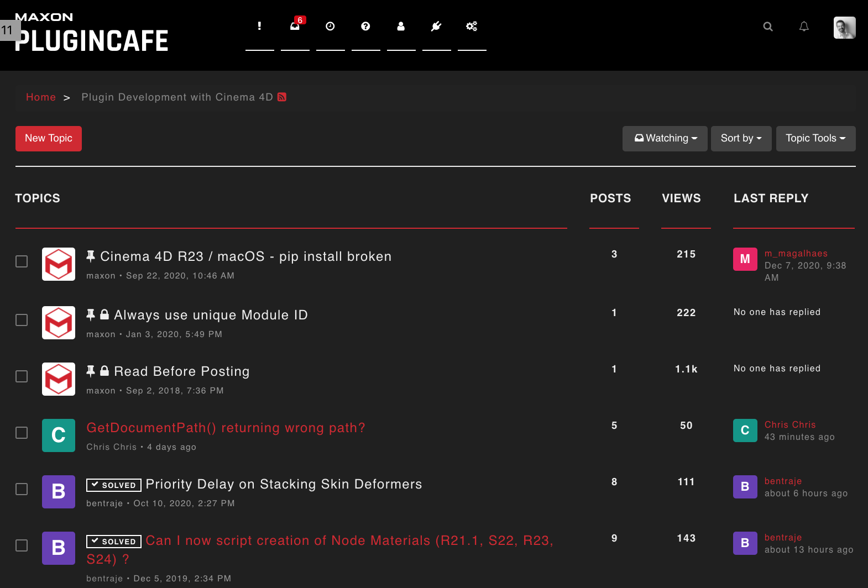The image size is (868, 588).
Task: Click the POSTS column header
Action: (x=610, y=198)
